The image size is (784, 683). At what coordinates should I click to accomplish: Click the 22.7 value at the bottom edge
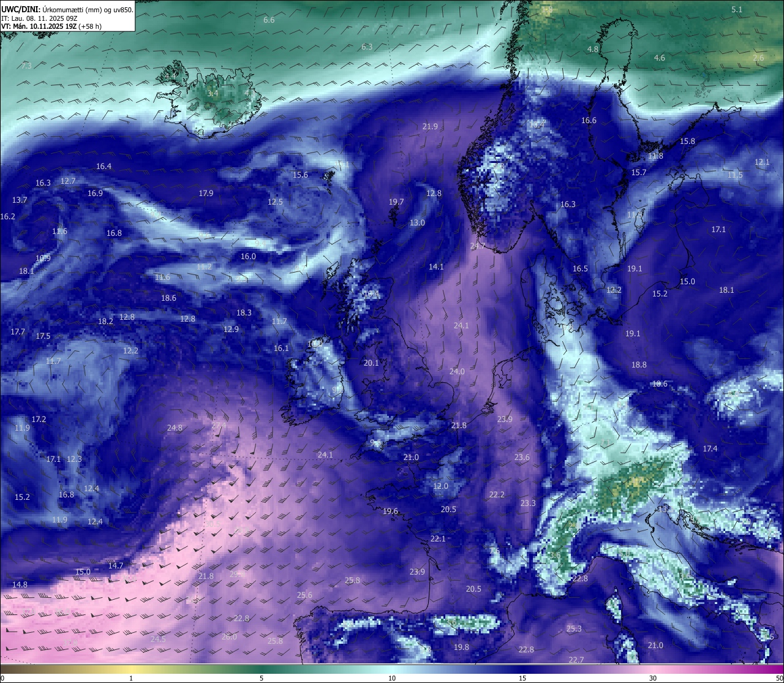point(576,660)
